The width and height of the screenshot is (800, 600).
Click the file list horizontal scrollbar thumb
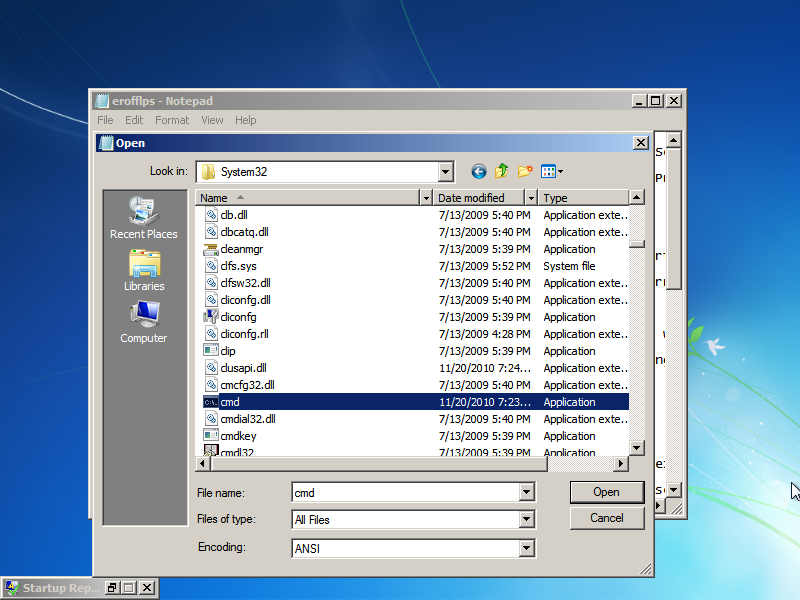380,464
